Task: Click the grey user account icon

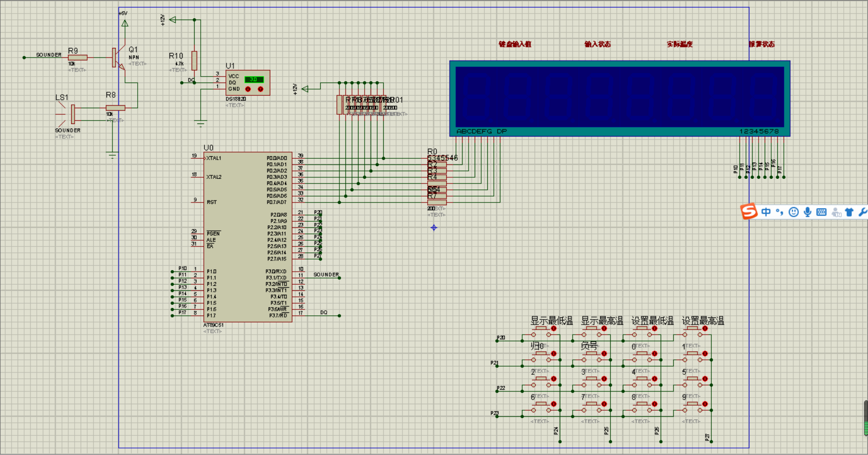Action: 836,212
